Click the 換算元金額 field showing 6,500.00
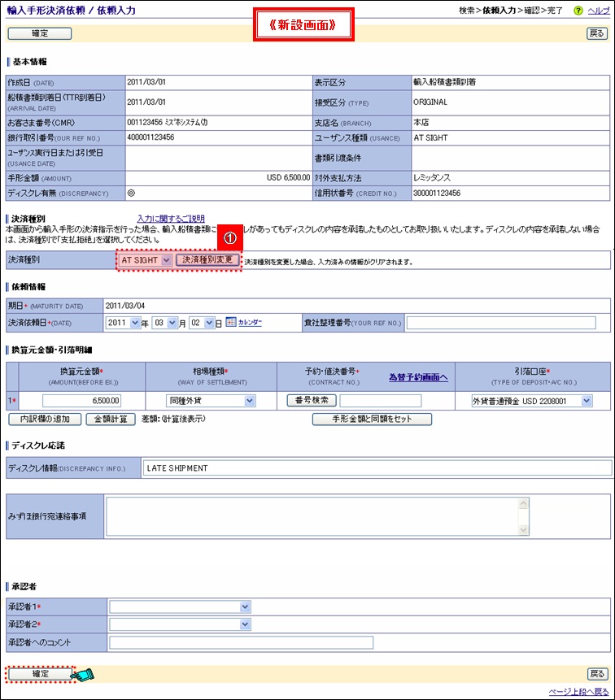615x700 pixels. 81,401
